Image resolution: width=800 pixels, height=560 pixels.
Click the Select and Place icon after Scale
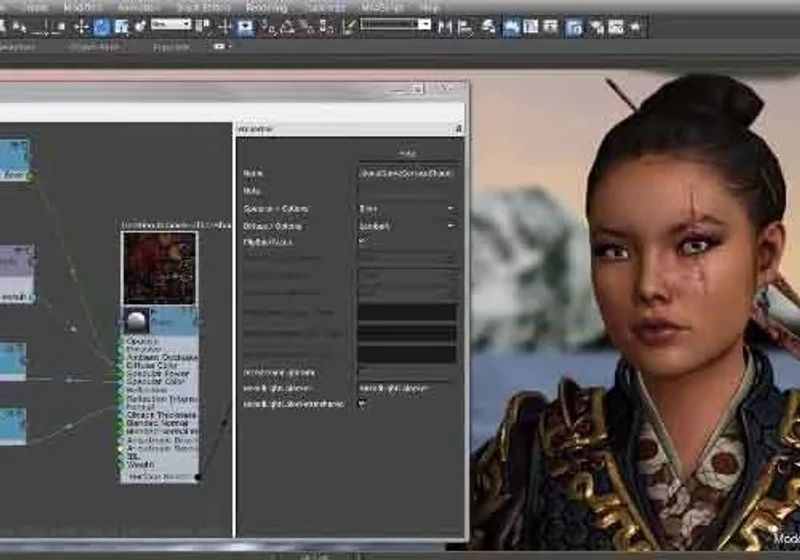(x=140, y=27)
